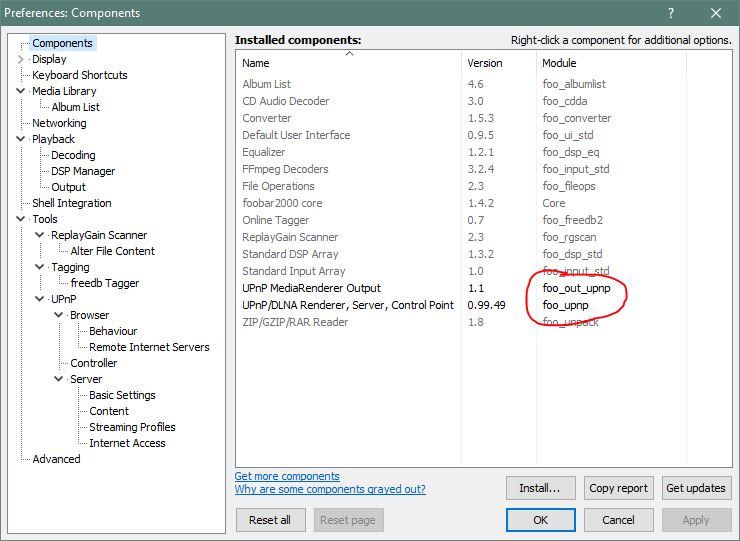Screen dimensions: 740x541
Task: Select the Converter component row
Action: [x=484, y=118]
